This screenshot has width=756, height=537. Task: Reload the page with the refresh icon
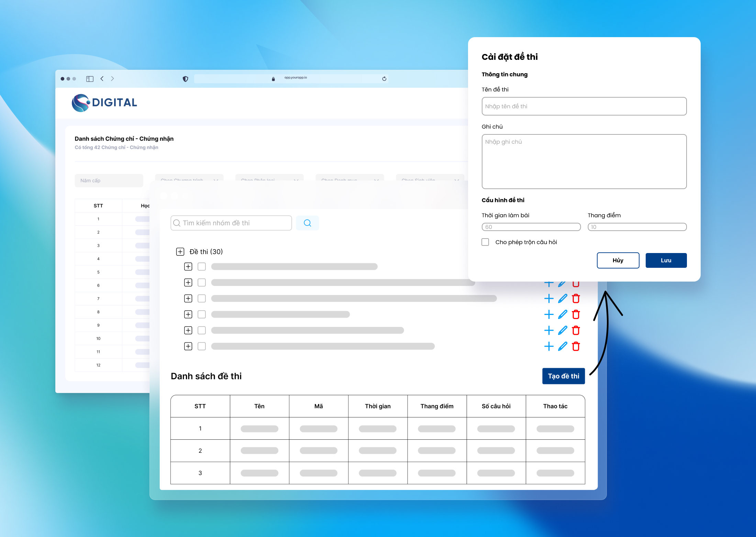point(384,79)
